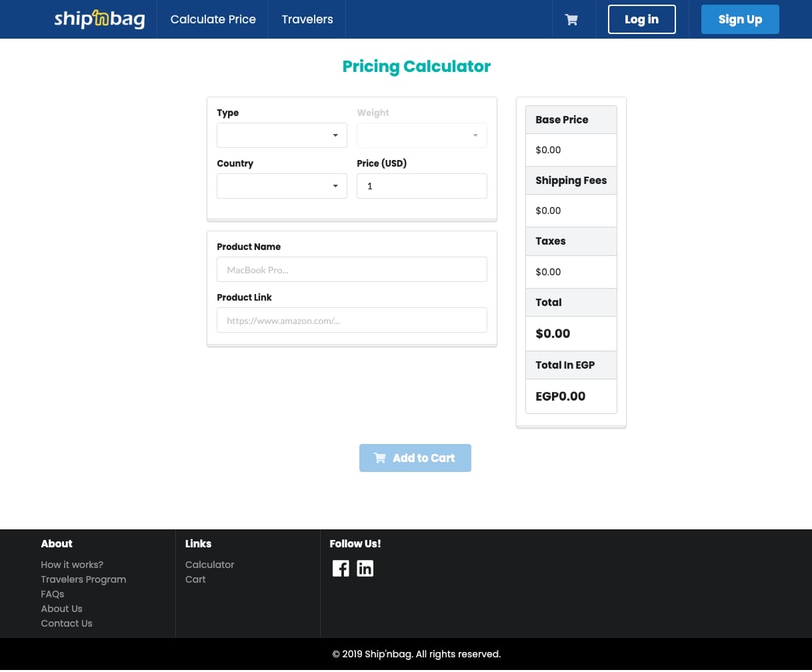
Task: Focus the Price (USD) input field
Action: 421,186
